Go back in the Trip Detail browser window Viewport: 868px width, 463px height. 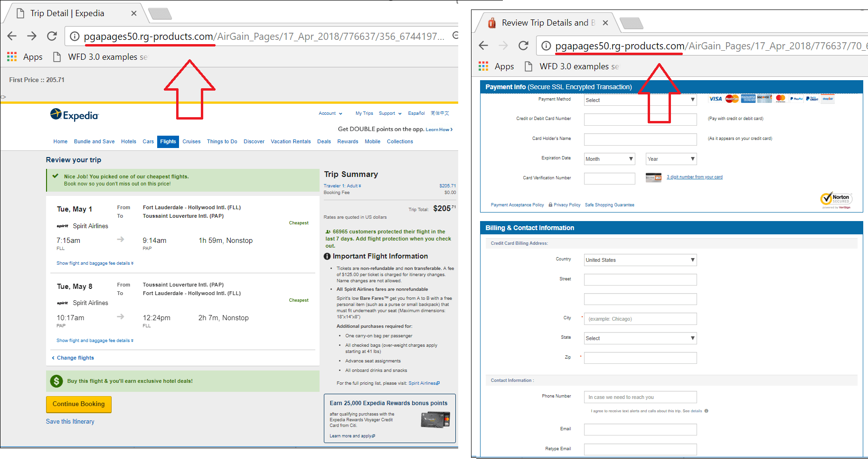pyautogui.click(x=12, y=36)
